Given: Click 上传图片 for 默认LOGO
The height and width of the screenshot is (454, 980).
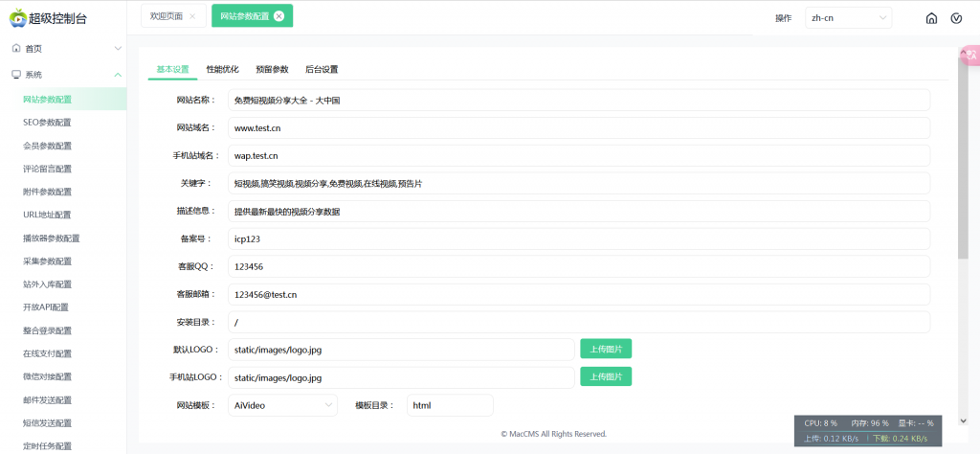Looking at the screenshot, I should [x=606, y=349].
